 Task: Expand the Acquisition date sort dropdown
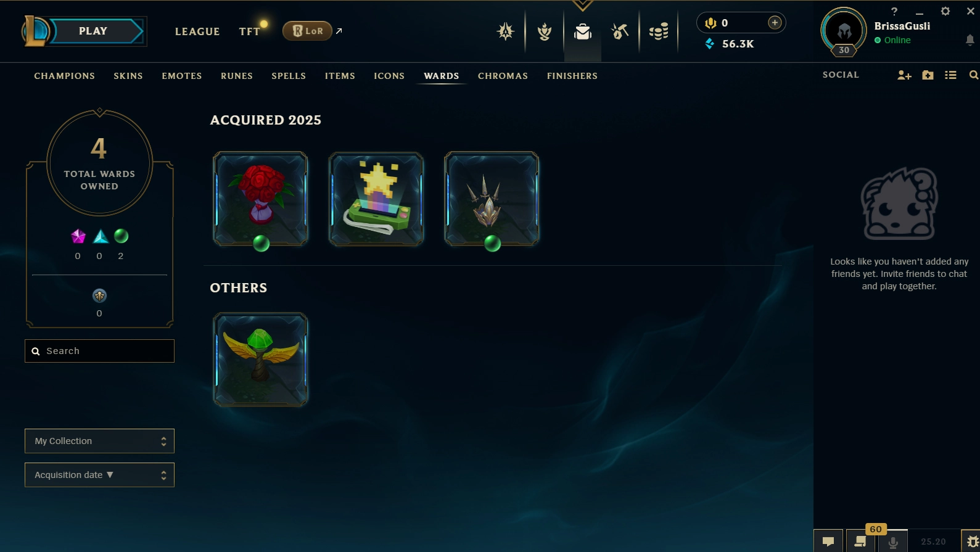(x=99, y=475)
